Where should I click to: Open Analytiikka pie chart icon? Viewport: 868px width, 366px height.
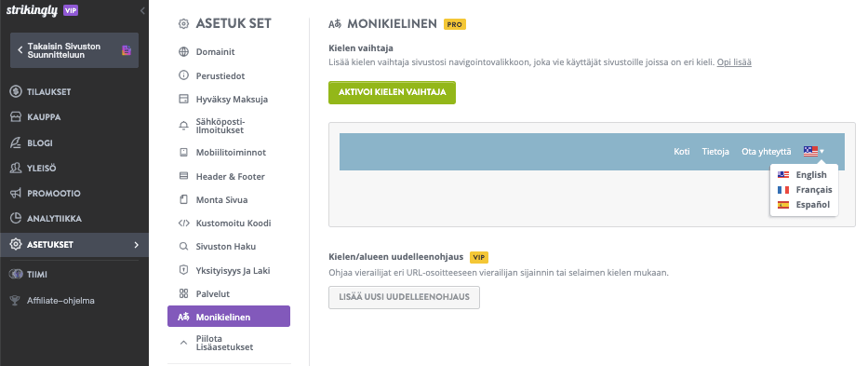point(16,219)
